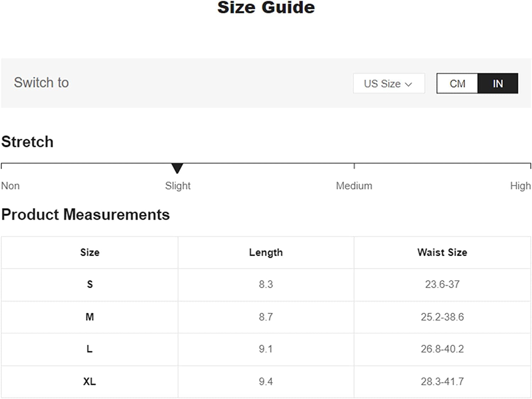Click the stretch slider triangle marker
The width and height of the screenshot is (532, 399).
click(177, 168)
